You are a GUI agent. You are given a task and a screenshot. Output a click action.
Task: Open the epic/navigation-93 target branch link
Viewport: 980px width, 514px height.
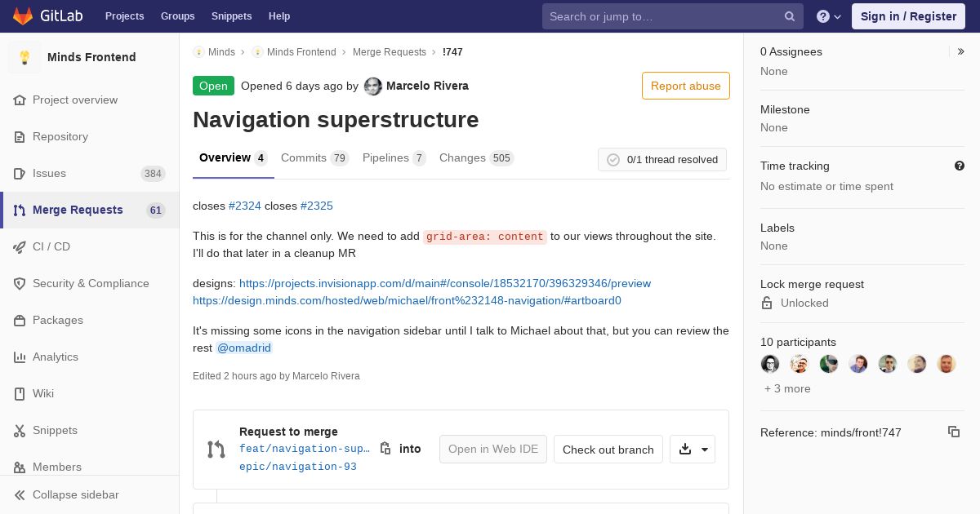coord(298,467)
